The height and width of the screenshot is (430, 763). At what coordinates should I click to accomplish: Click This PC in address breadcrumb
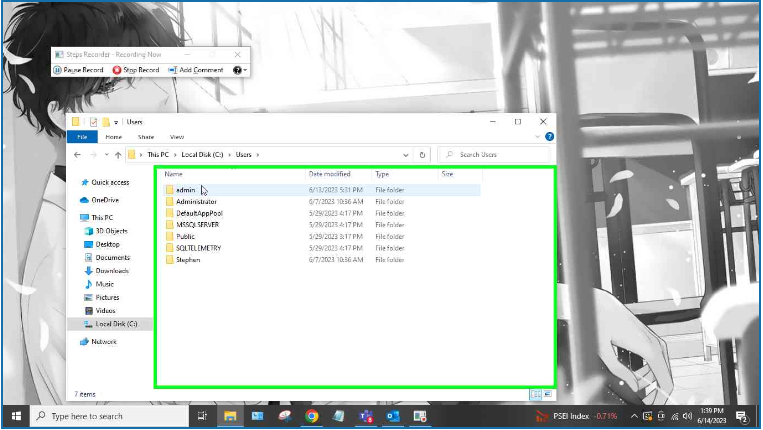(x=158, y=155)
